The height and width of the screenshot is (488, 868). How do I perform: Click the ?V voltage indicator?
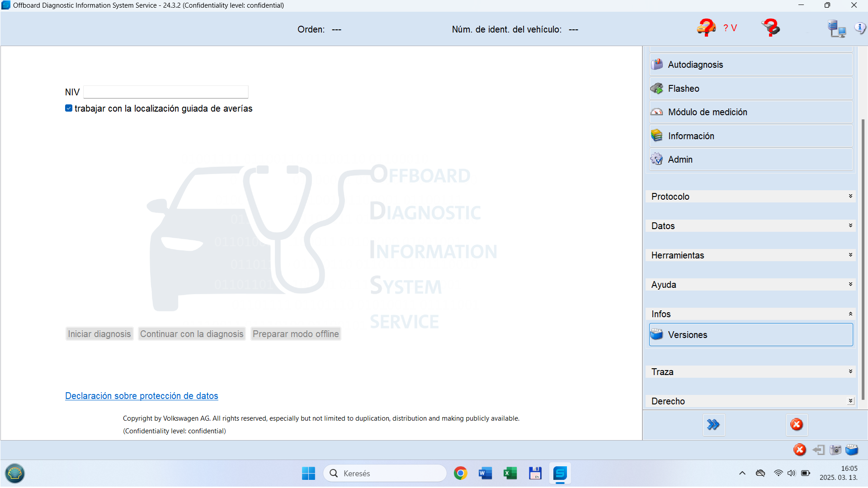coord(730,28)
